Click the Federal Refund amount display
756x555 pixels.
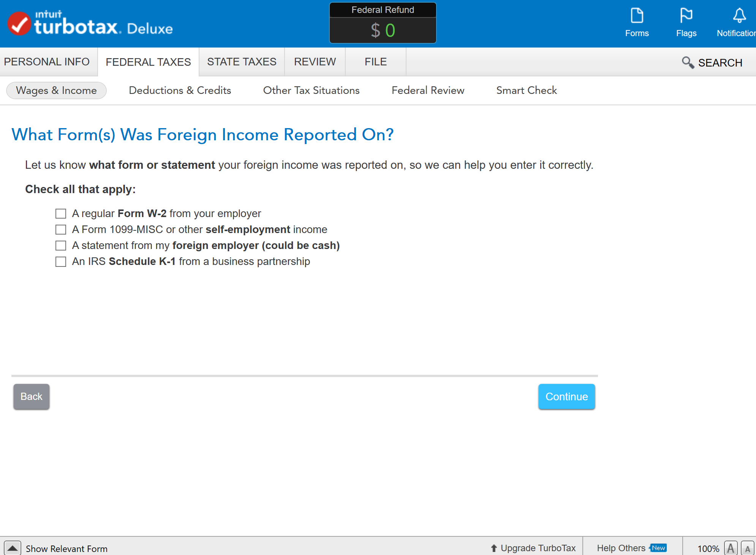coord(383,30)
